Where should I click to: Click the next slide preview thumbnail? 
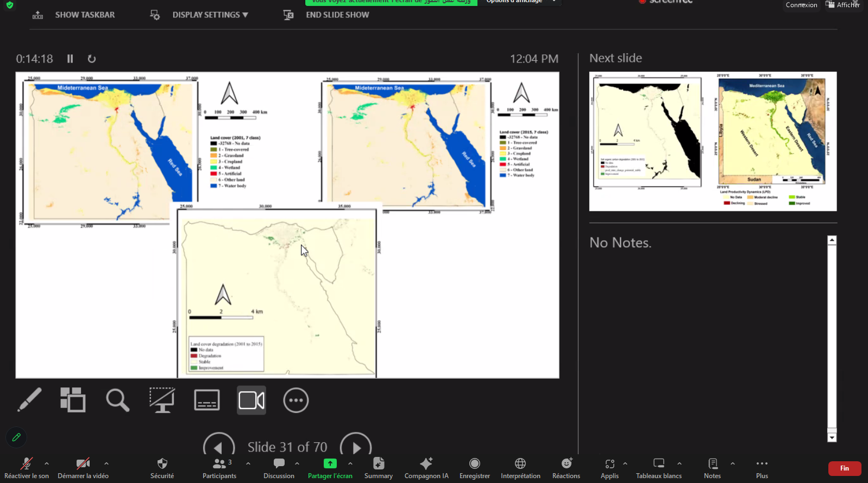[713, 141]
